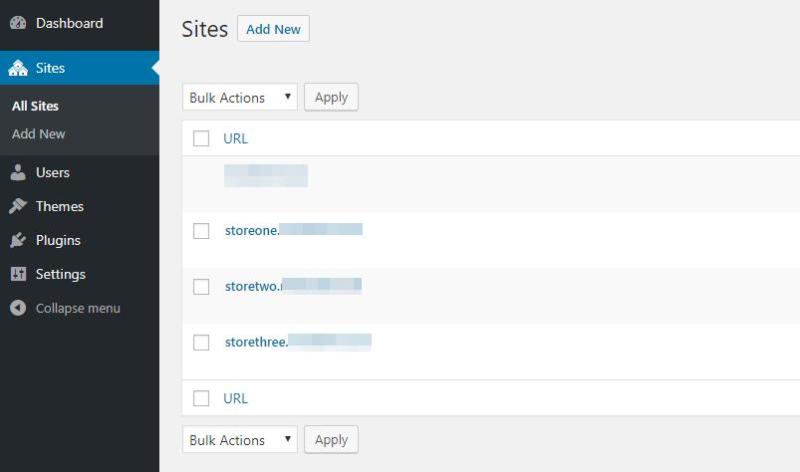This screenshot has height=472, width=800.
Task: Click the Settings sliders icon
Action: (17, 275)
